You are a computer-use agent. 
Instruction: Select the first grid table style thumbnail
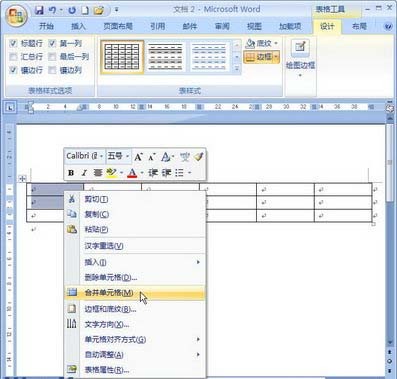(x=122, y=56)
